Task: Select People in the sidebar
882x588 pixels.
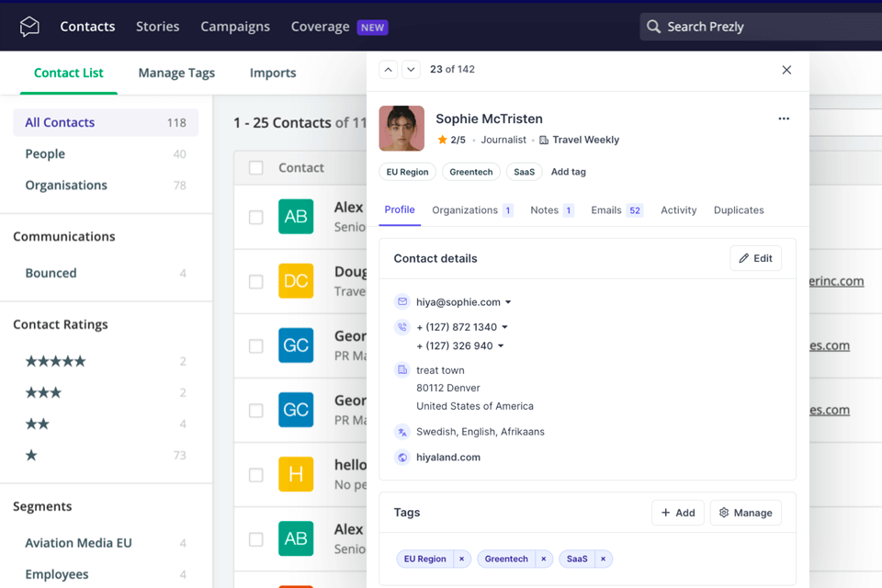Action: point(106,154)
